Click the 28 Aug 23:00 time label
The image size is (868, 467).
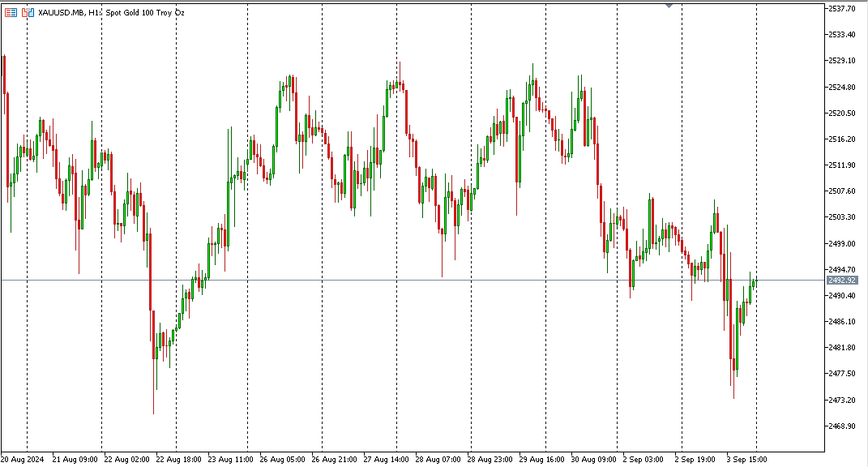pos(490,459)
